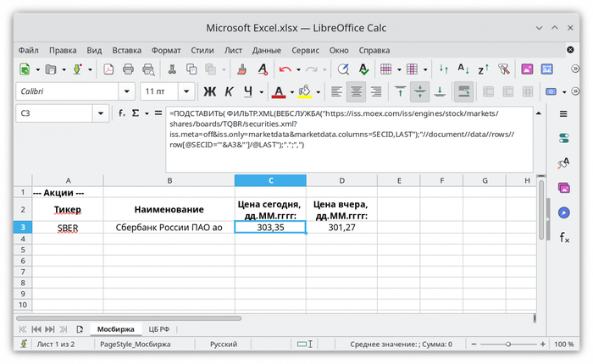Viewport: 593px width, 364px height.
Task: Open sidebar settings hamburger menu
Action: pyautogui.click(x=563, y=114)
